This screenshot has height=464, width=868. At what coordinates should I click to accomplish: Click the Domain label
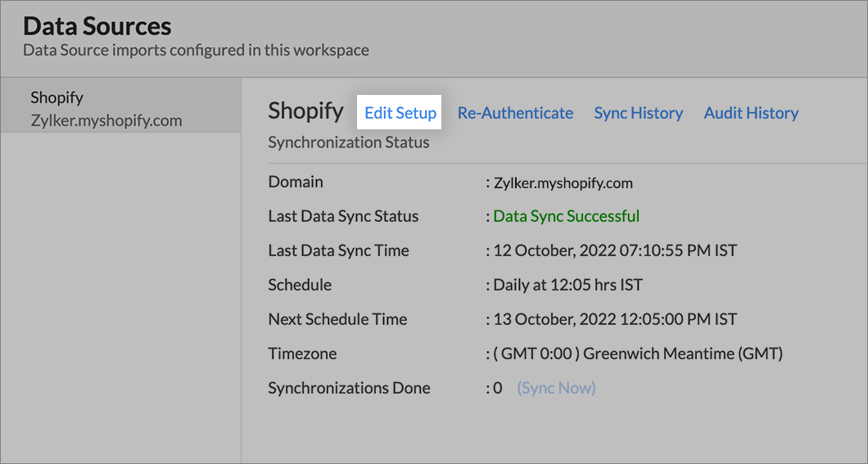click(x=296, y=182)
